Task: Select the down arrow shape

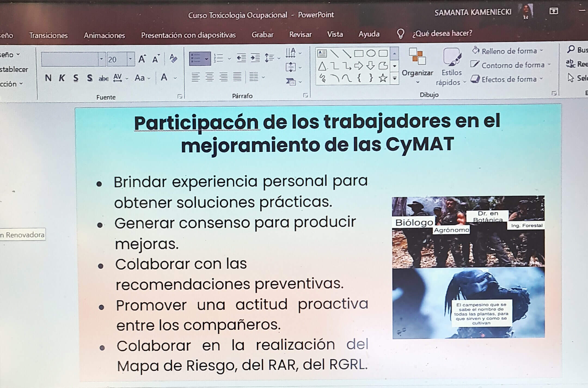Action: tap(370, 66)
